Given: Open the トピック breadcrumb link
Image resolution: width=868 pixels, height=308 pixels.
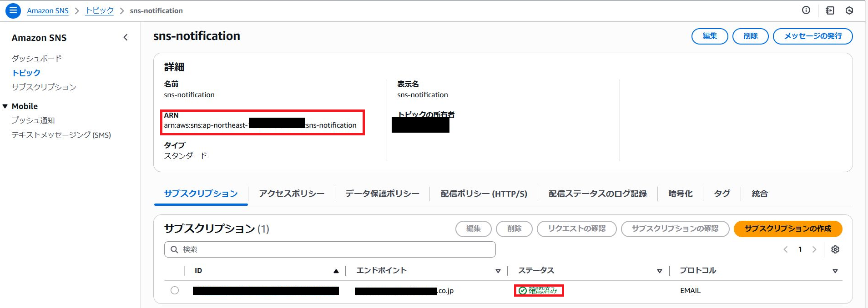Looking at the screenshot, I should pyautogui.click(x=100, y=11).
